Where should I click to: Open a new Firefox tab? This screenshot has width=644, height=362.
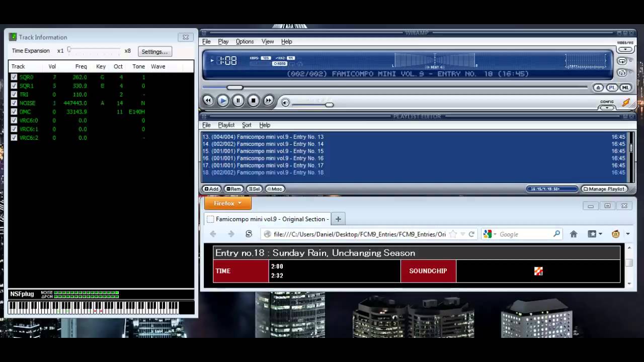pyautogui.click(x=338, y=219)
